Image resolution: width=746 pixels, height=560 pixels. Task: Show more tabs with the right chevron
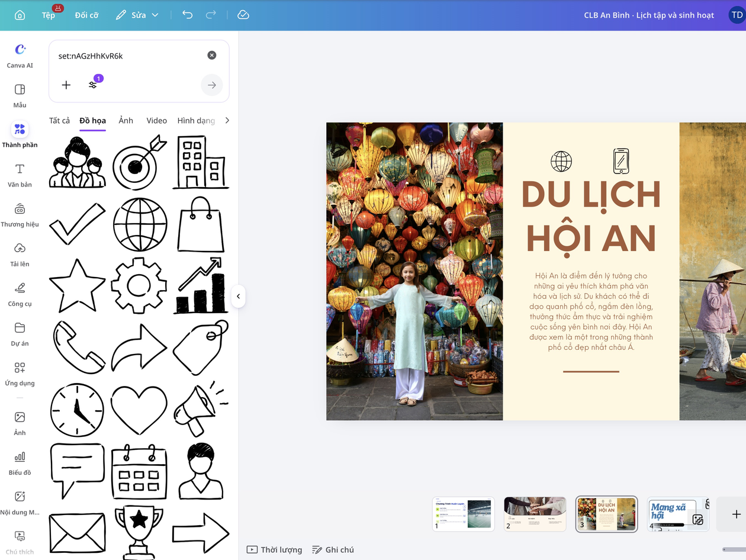227,121
